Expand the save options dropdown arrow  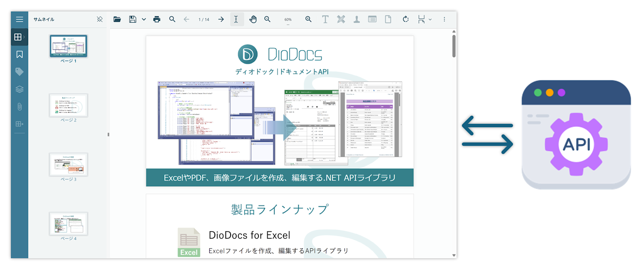pyautogui.click(x=144, y=19)
